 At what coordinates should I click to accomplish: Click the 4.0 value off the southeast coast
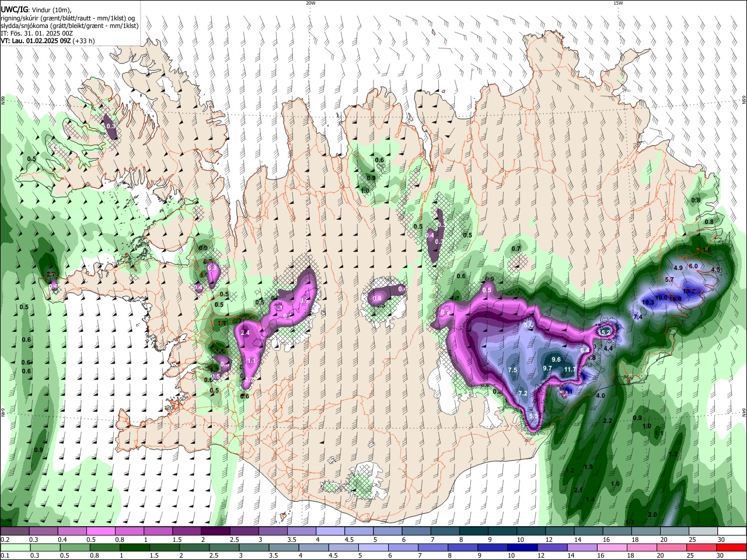601,396
